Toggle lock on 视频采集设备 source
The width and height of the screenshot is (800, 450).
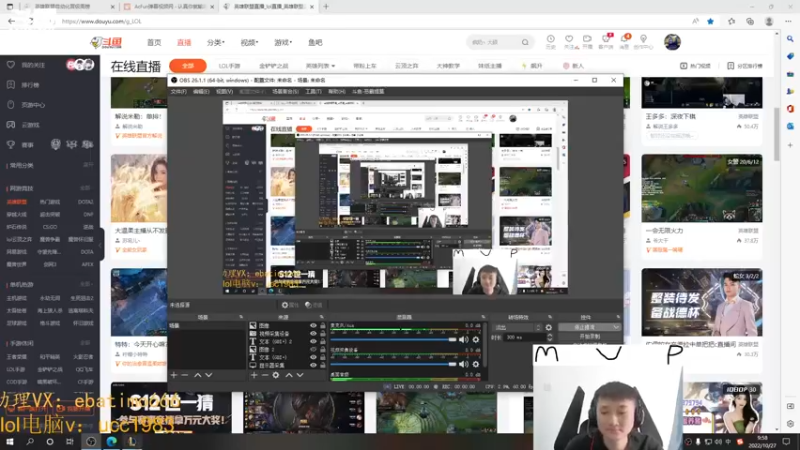coord(322,334)
